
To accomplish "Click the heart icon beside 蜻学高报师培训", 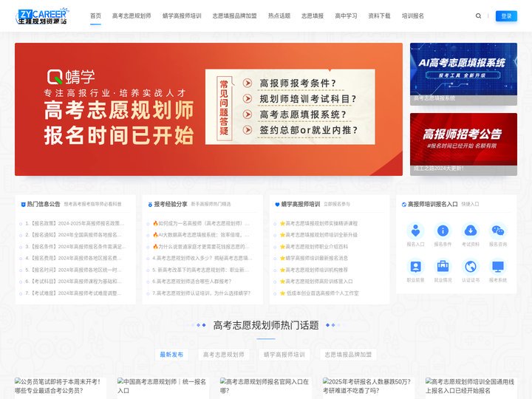I will coord(277,205).
